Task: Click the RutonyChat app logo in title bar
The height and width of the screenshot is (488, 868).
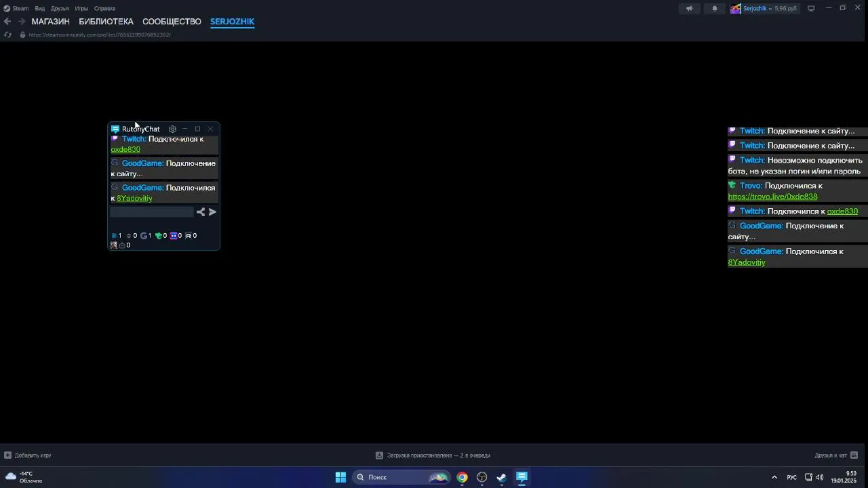Action: 115,129
